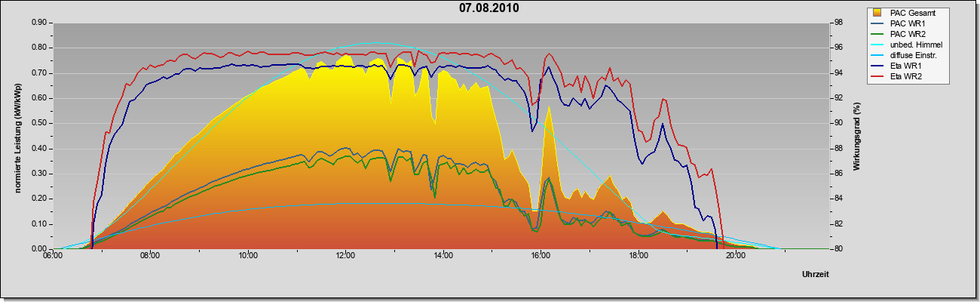Click the 16:00 tick on the time axis
The height and width of the screenshot is (302, 980).
(x=541, y=257)
